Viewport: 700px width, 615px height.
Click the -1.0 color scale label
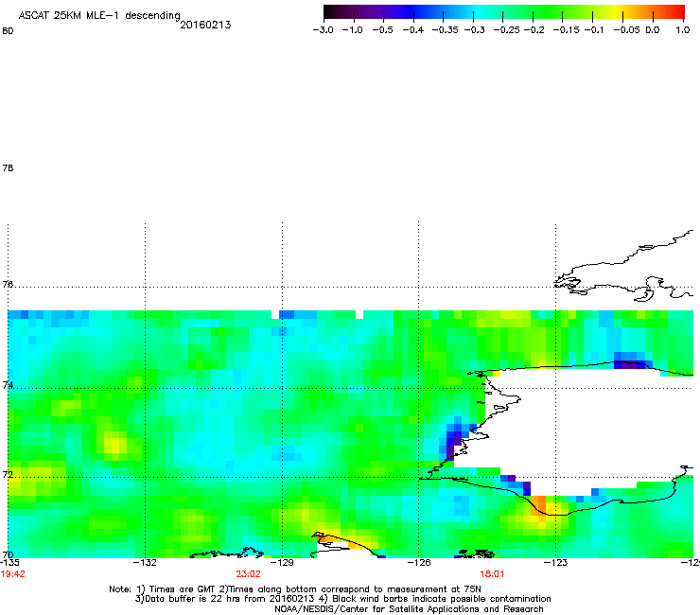tap(352, 30)
